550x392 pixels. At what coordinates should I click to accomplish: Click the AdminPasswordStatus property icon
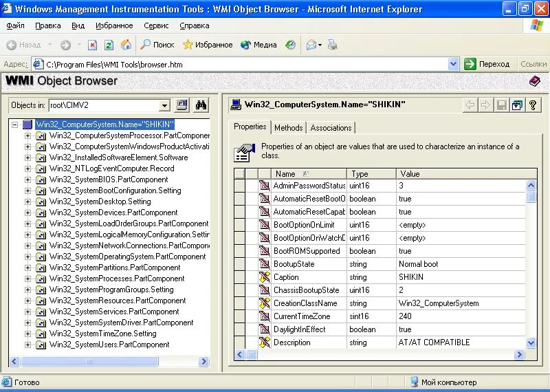point(265,186)
